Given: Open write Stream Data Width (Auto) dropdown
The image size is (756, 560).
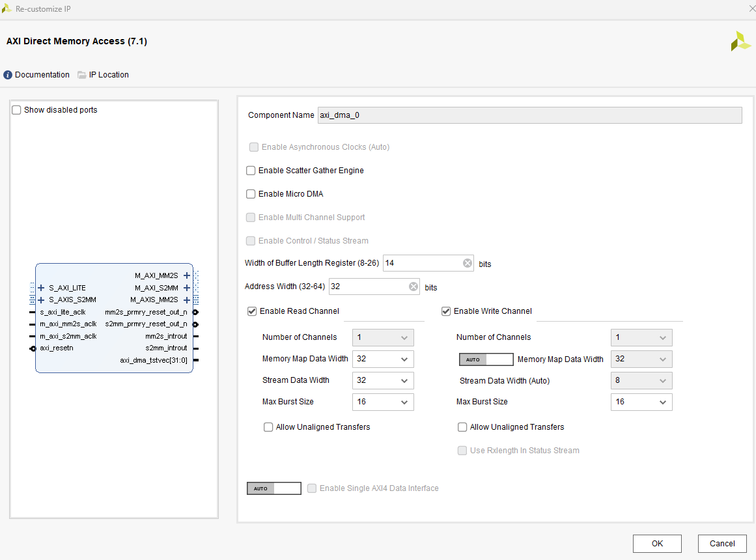Looking at the screenshot, I should (641, 380).
